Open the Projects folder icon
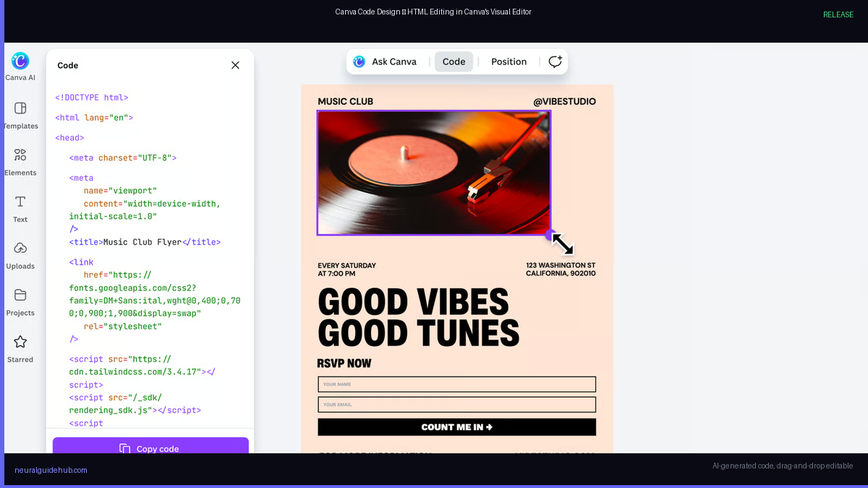This screenshot has height=488, width=868. point(20,295)
